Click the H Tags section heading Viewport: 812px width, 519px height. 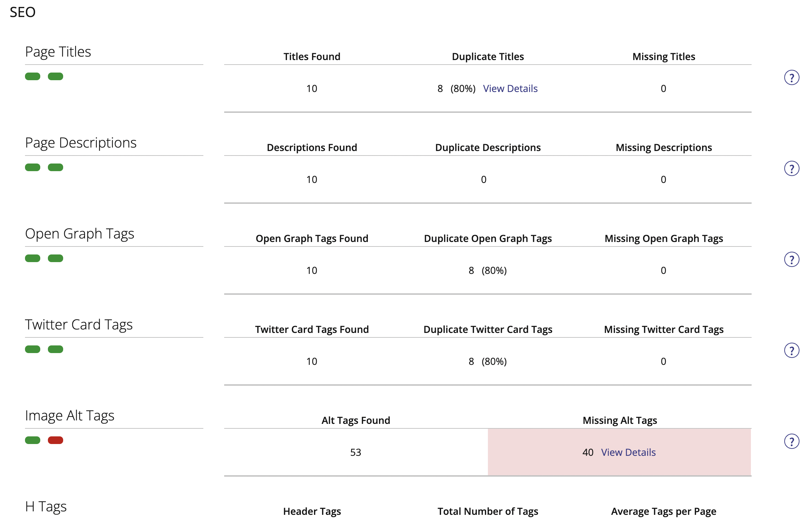46,507
